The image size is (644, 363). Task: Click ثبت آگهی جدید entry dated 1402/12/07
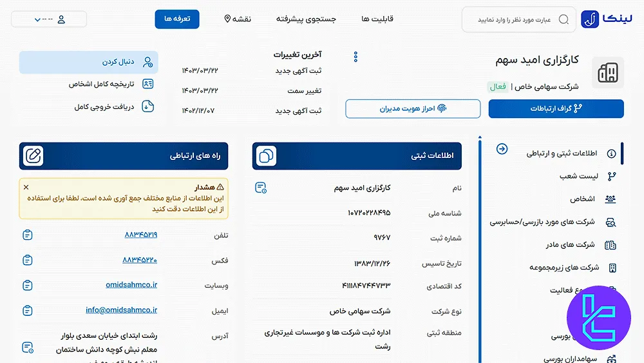coord(298,111)
